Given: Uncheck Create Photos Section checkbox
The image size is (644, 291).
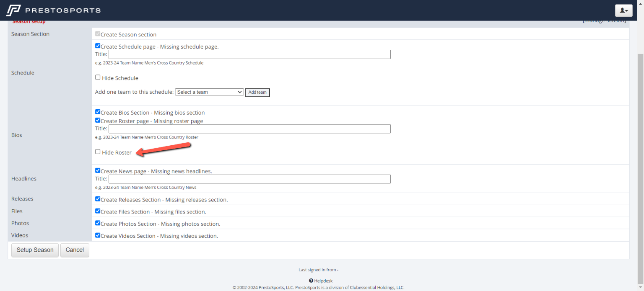Looking at the screenshot, I should 98,223.
